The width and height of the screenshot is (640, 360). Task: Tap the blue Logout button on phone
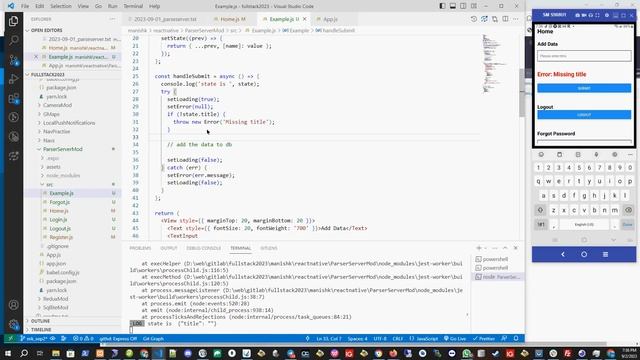pos(584,115)
